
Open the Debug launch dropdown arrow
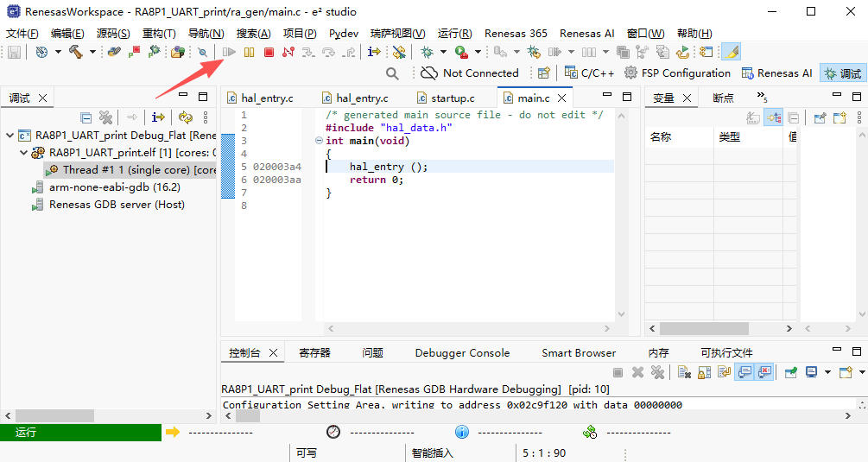pos(443,52)
